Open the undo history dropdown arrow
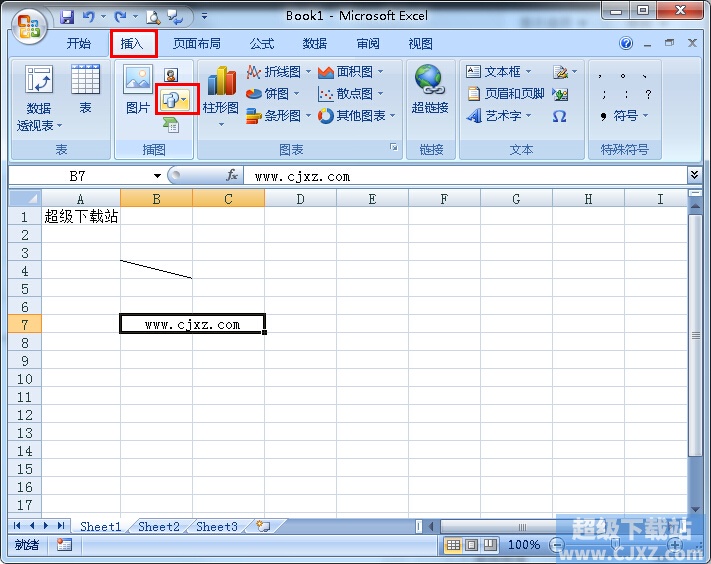Screen dimensions: 711x564 tap(103, 17)
